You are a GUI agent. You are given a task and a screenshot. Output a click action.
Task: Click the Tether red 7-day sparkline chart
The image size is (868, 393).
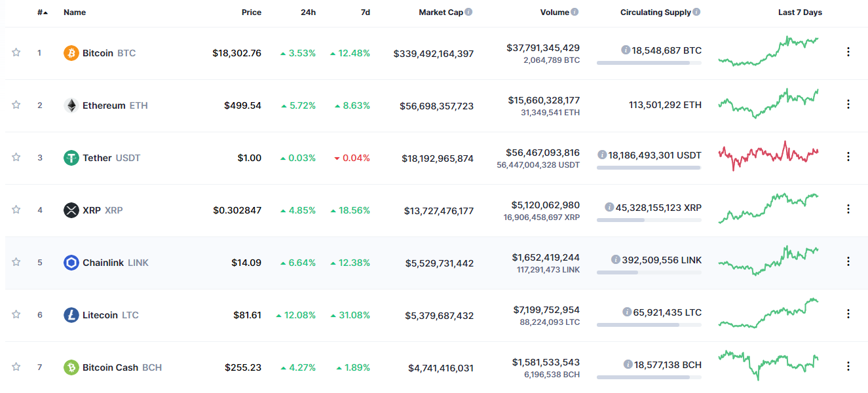(x=768, y=155)
